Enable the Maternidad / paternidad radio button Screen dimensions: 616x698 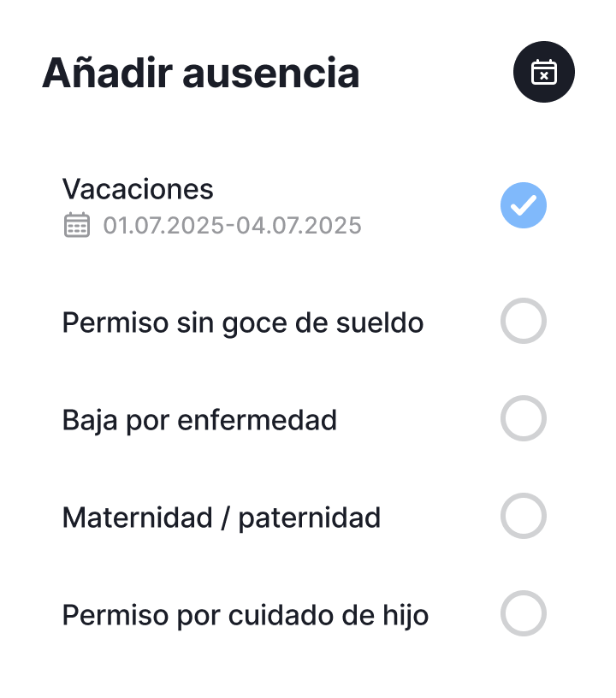[524, 517]
